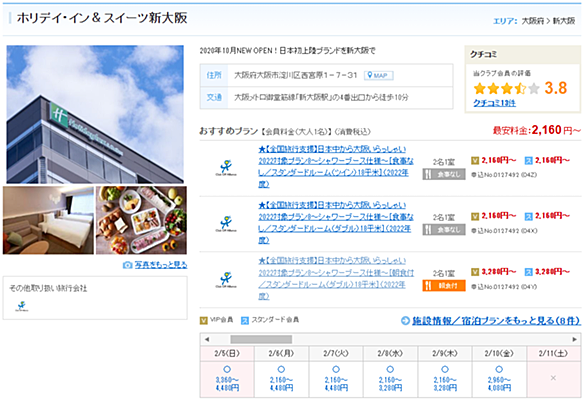Click the travel agency logo in second plan row
Image resolution: width=586 pixels, height=403 pixels.
click(226, 224)
